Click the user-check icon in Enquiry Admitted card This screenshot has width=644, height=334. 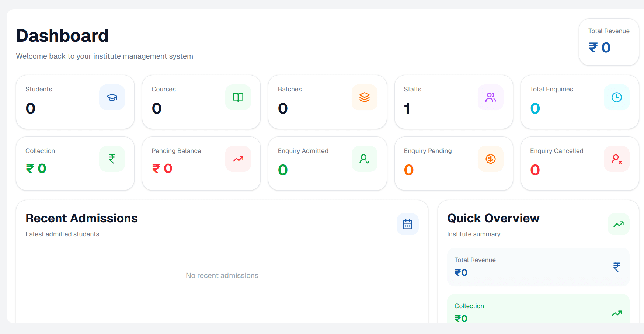click(365, 159)
